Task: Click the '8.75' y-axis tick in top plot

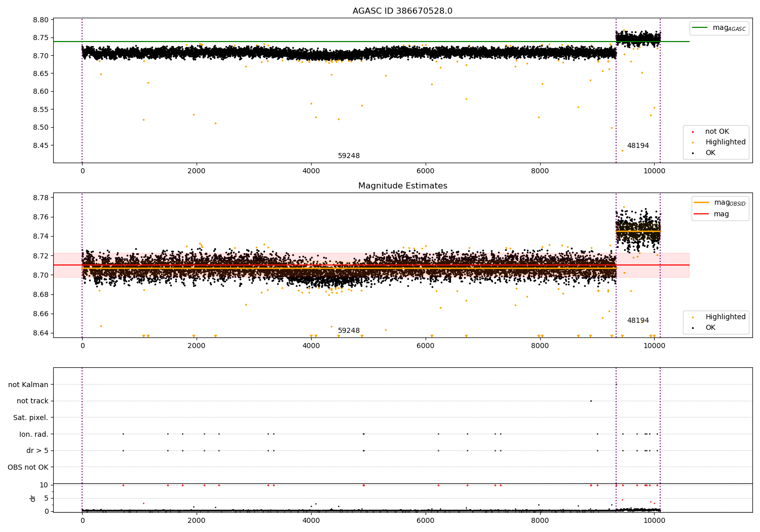Action: [41, 38]
